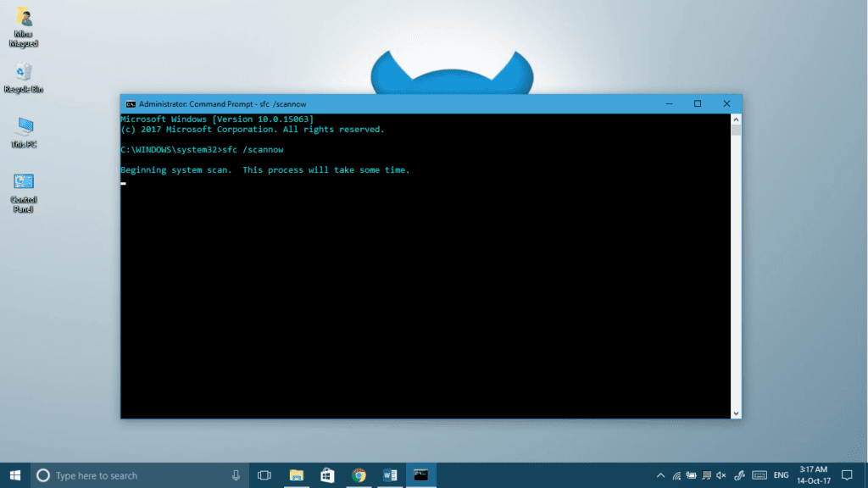Click the Command Prompt title bar icon
This screenshot has width=868, height=488.
tap(131, 103)
